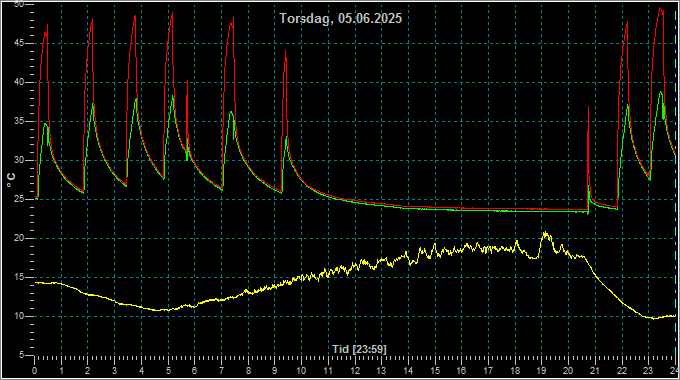Click the '°C' y-axis unit label
680x380 pixels.
coord(11,180)
